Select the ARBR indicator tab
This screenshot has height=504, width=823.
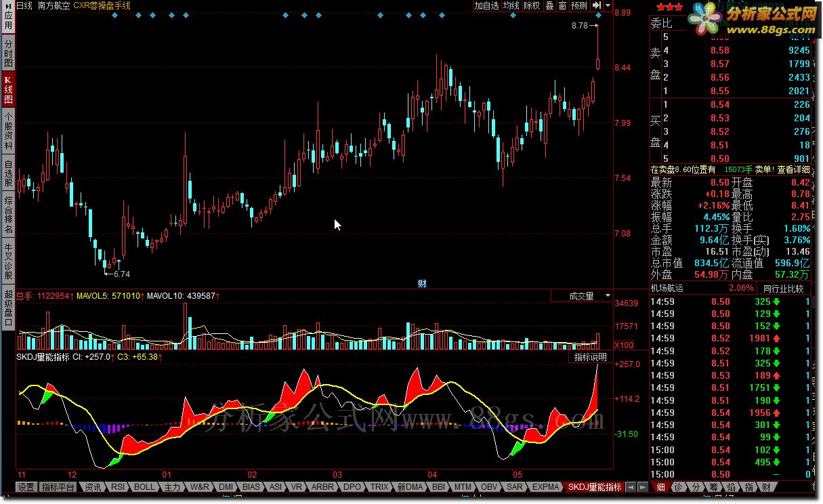tap(322, 487)
